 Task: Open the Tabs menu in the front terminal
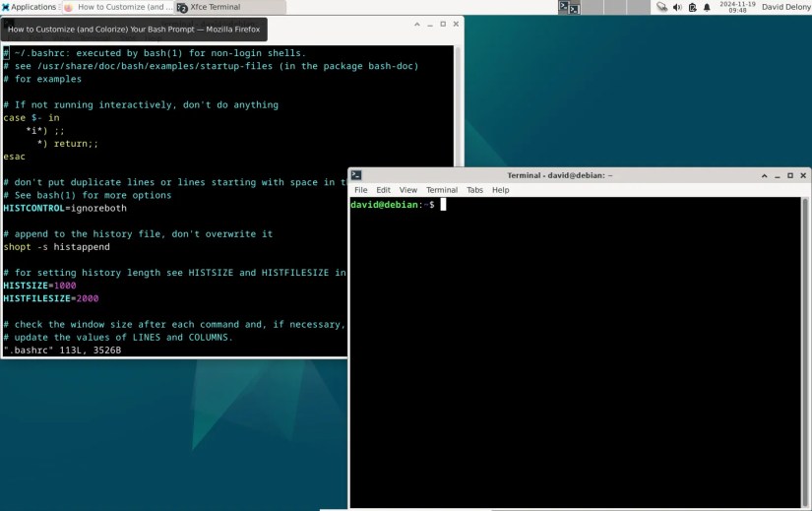[474, 190]
